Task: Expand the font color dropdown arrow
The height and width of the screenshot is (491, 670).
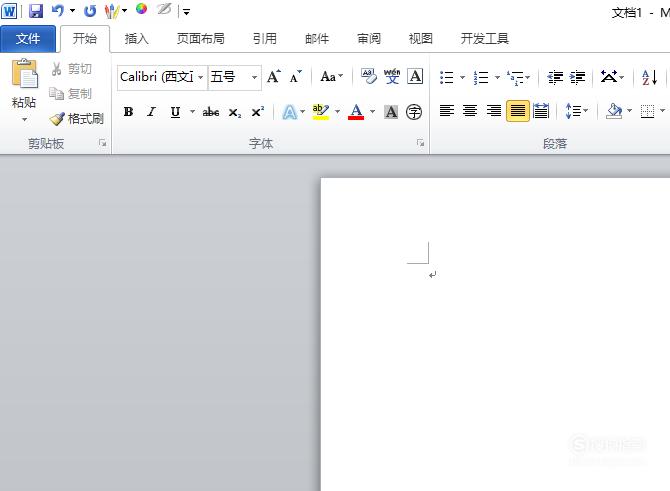Action: pos(372,112)
